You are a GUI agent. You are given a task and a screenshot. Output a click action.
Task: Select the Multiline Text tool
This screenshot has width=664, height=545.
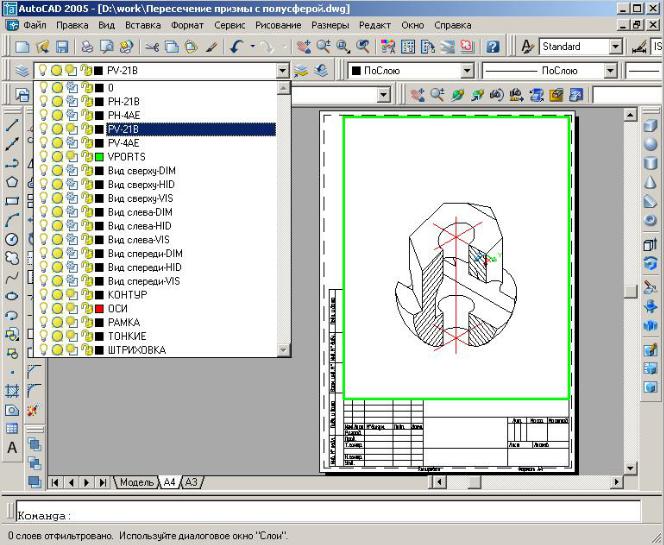pos(12,448)
